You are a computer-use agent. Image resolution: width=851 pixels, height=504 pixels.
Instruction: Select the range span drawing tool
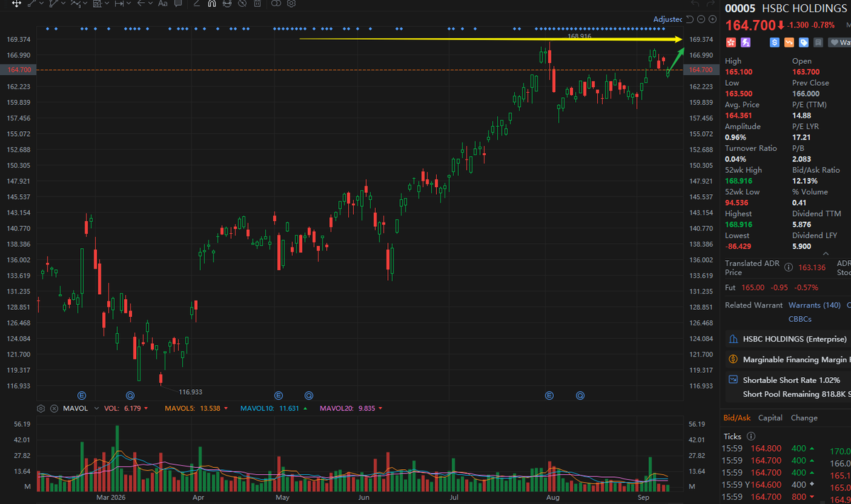pyautogui.click(x=118, y=4)
